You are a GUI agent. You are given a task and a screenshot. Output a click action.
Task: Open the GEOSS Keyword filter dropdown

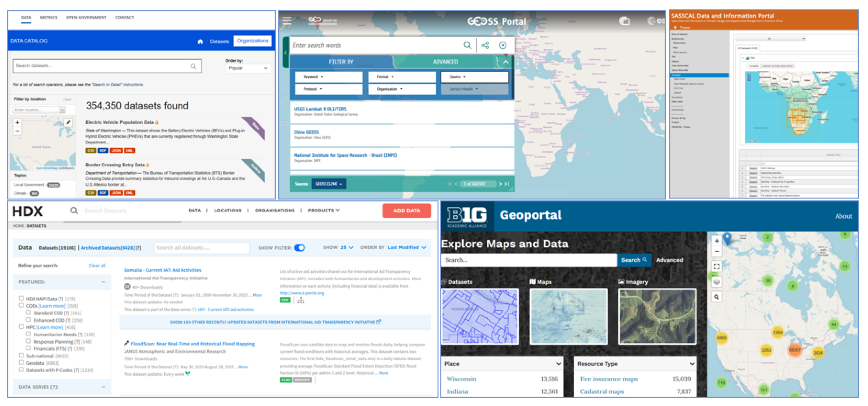(329, 77)
